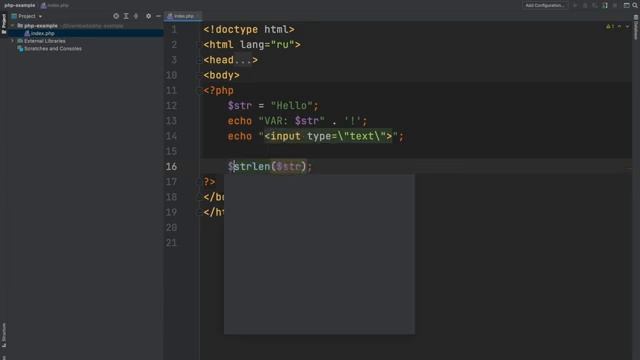Viewport: 640px width, 360px height.
Task: Select External Libraries in the tree
Action: pos(44,41)
